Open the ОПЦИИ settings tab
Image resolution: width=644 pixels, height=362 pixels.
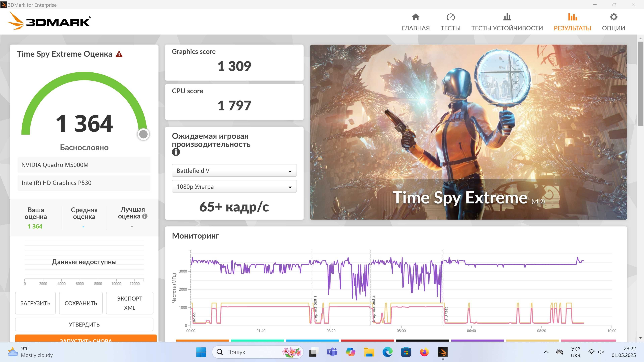(613, 22)
